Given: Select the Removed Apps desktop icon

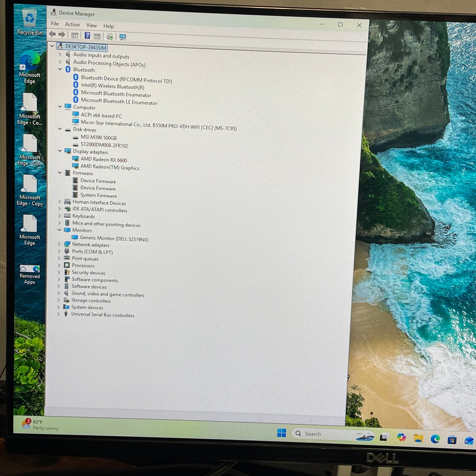Looking at the screenshot, I should click(30, 274).
